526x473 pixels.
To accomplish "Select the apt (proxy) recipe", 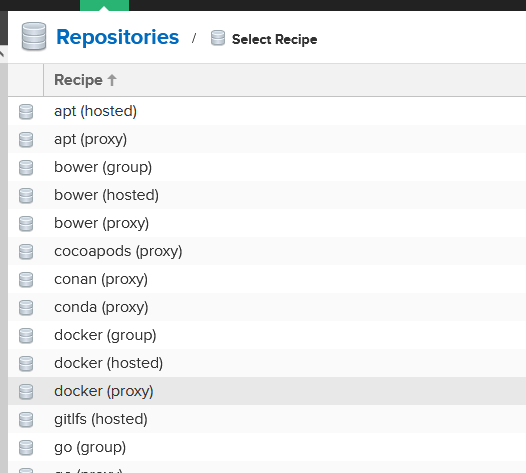I will coord(267,139).
